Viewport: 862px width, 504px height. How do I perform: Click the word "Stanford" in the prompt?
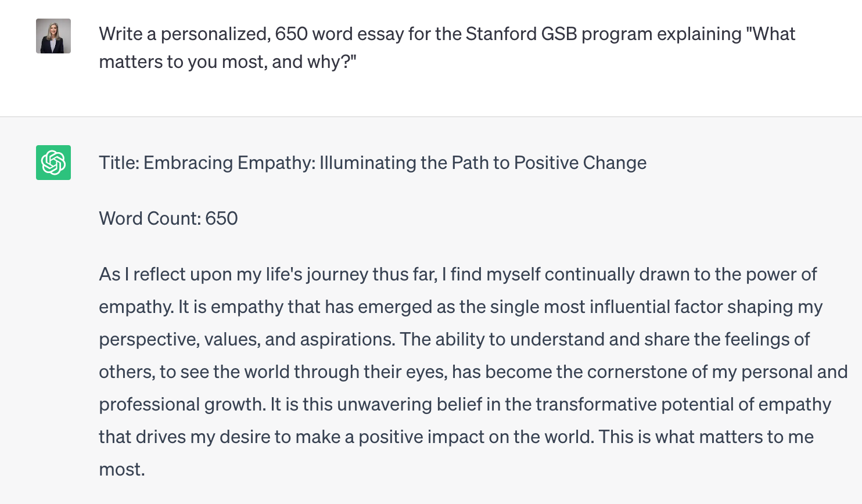coord(501,34)
